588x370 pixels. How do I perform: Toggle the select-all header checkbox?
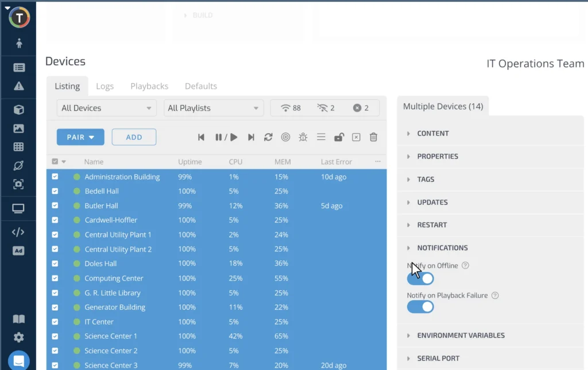coord(55,161)
